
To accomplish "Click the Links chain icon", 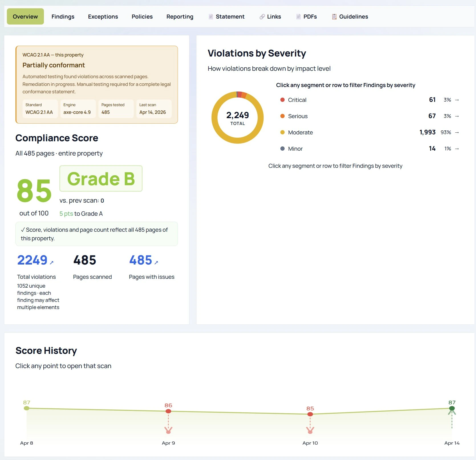I will [x=262, y=17].
